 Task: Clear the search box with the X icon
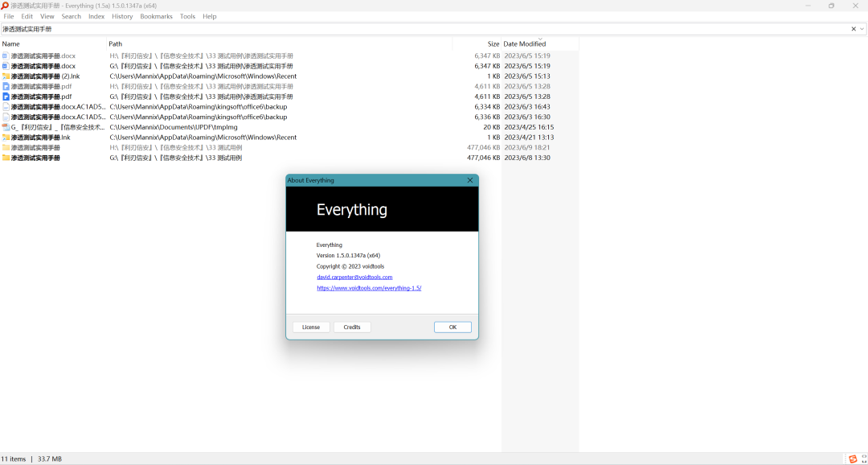(x=853, y=29)
